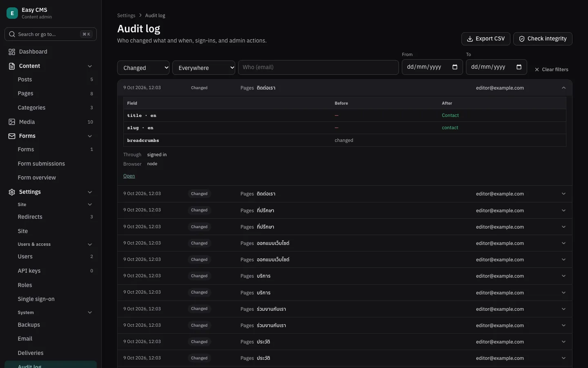Collapse the Site subsection chevron

tap(90, 204)
